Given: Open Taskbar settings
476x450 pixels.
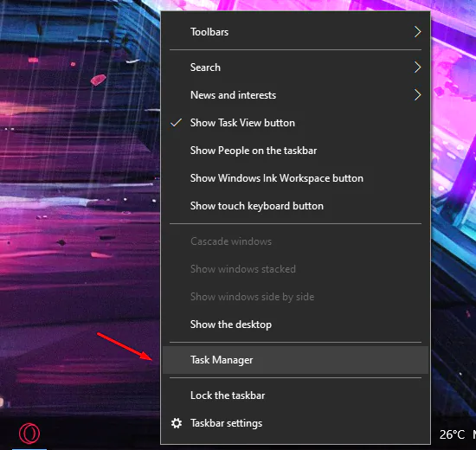Looking at the screenshot, I should coord(295,423).
